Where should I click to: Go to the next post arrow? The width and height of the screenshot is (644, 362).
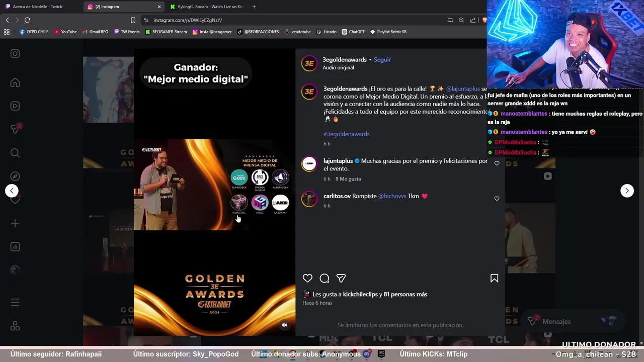627,191
